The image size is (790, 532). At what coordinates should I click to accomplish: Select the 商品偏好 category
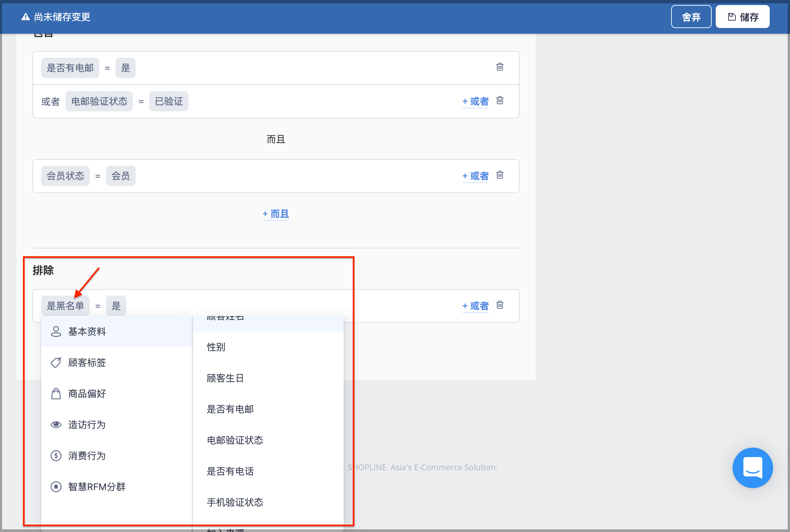[117, 394]
